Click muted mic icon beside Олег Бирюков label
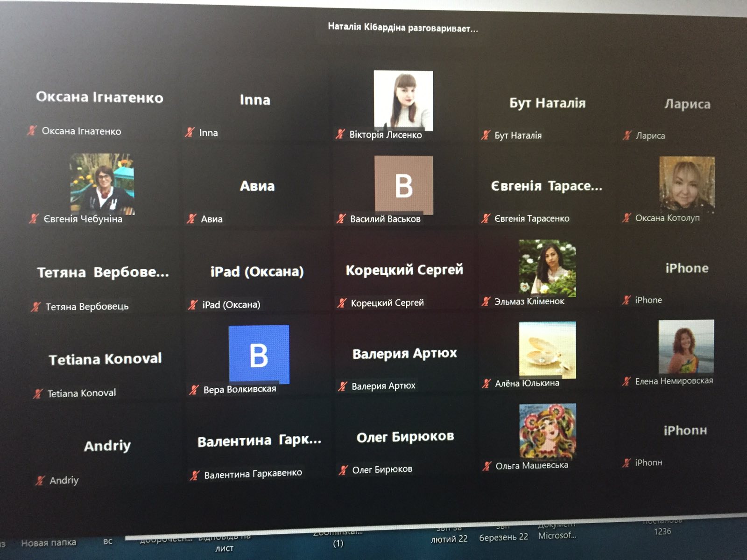This screenshot has height=560, width=747. 343,470
